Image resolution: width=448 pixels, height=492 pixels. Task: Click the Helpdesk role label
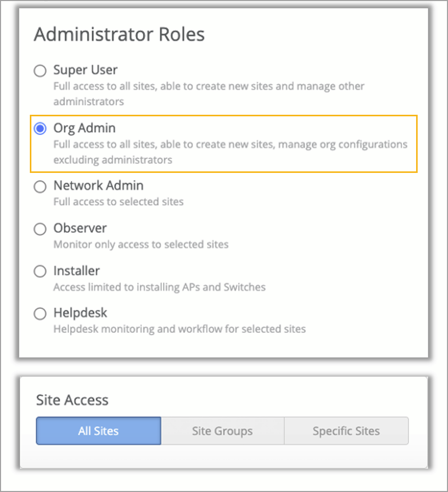(80, 313)
